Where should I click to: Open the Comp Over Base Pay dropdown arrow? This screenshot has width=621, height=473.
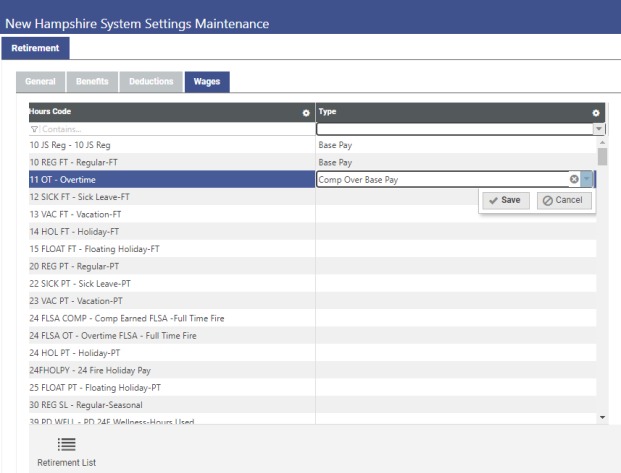(588, 180)
